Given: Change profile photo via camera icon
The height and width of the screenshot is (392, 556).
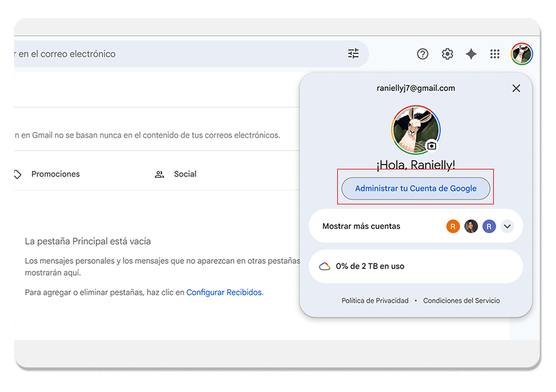Looking at the screenshot, I should click(432, 146).
